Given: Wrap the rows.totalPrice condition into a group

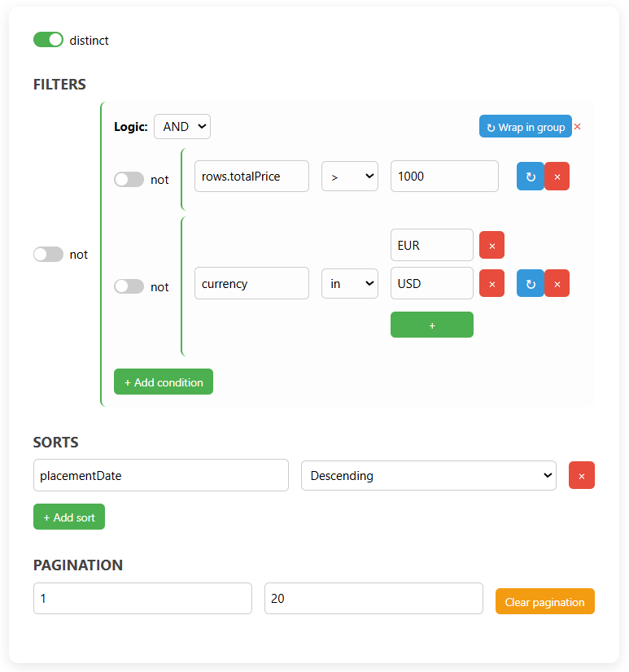Looking at the screenshot, I should (530, 176).
